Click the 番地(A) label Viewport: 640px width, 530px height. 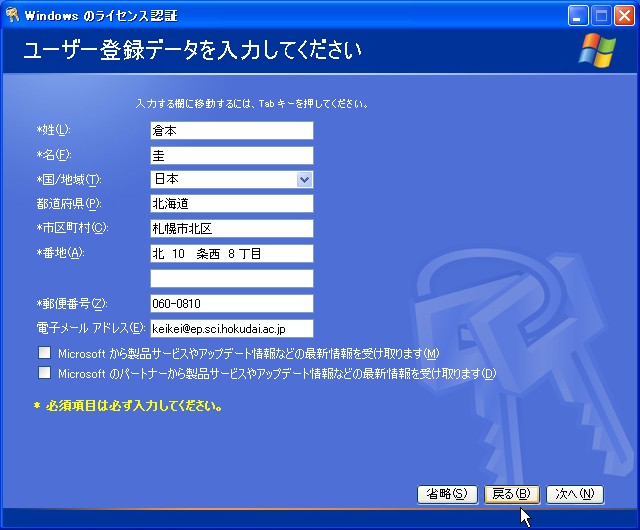60,253
